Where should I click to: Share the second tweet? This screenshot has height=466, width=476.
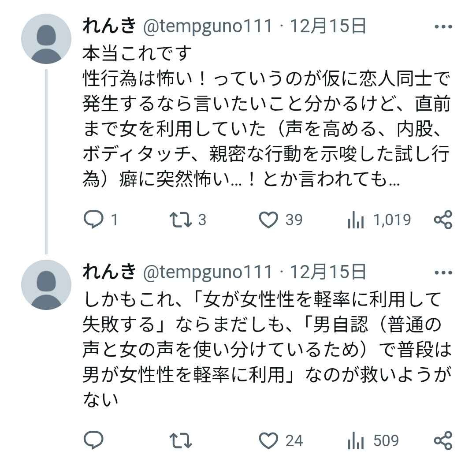pos(443,440)
